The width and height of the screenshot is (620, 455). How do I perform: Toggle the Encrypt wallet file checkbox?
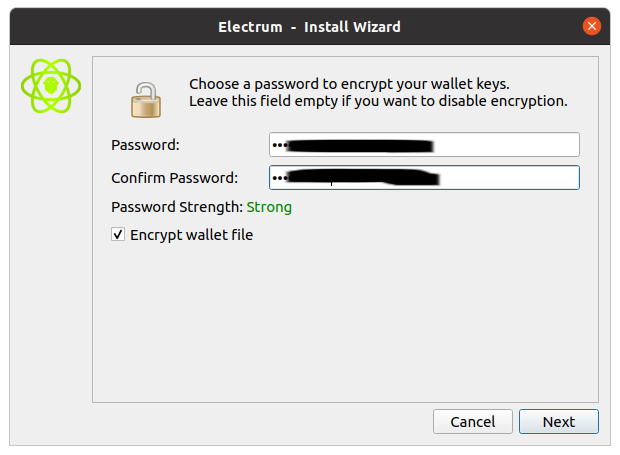point(118,235)
